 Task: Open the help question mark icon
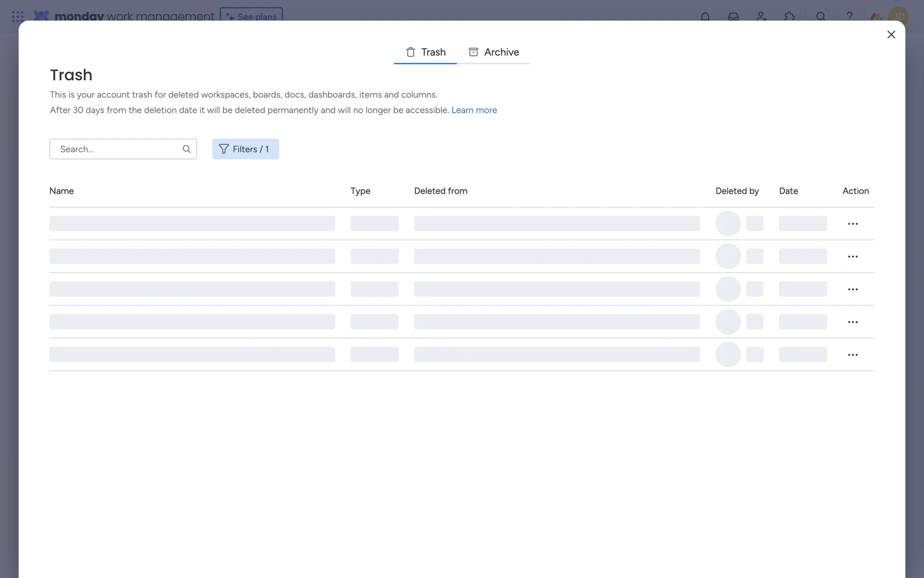coord(849,16)
